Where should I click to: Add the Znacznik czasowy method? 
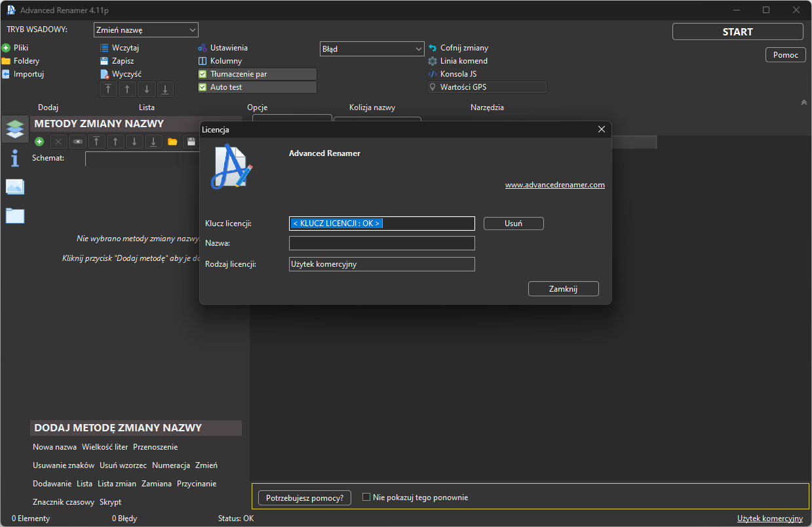[x=64, y=502]
